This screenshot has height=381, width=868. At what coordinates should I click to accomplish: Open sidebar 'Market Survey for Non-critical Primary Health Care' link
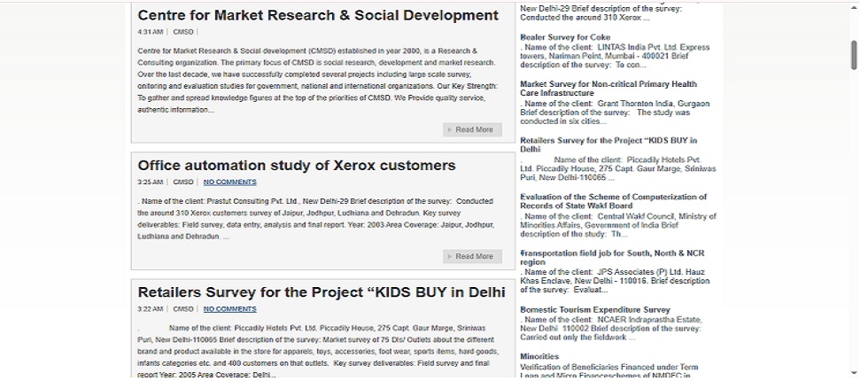tap(608, 89)
